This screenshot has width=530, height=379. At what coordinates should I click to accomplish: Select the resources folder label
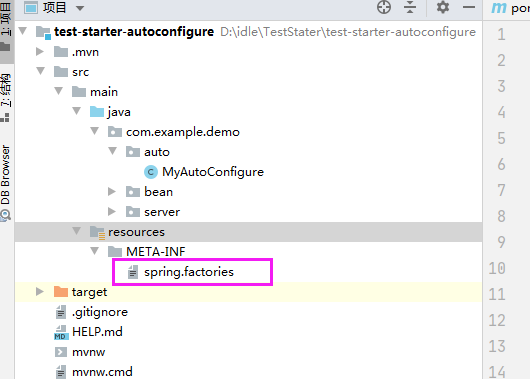(x=136, y=232)
